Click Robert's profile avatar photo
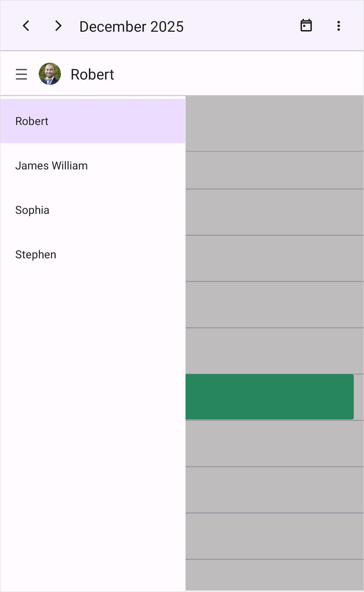Screen dimensions: 364x592 50,74
